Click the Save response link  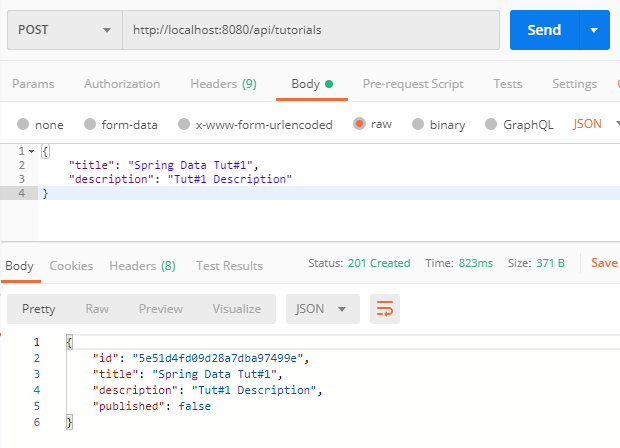(x=604, y=263)
